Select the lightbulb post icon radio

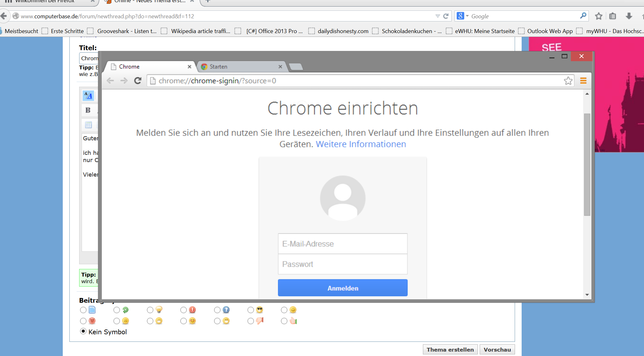[x=150, y=310]
